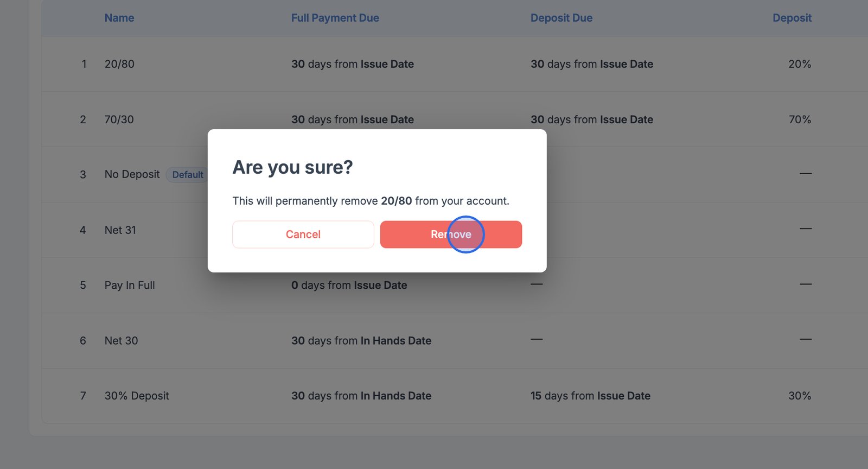This screenshot has height=469, width=868.
Task: Click the 20% deposit value
Action: (799, 64)
